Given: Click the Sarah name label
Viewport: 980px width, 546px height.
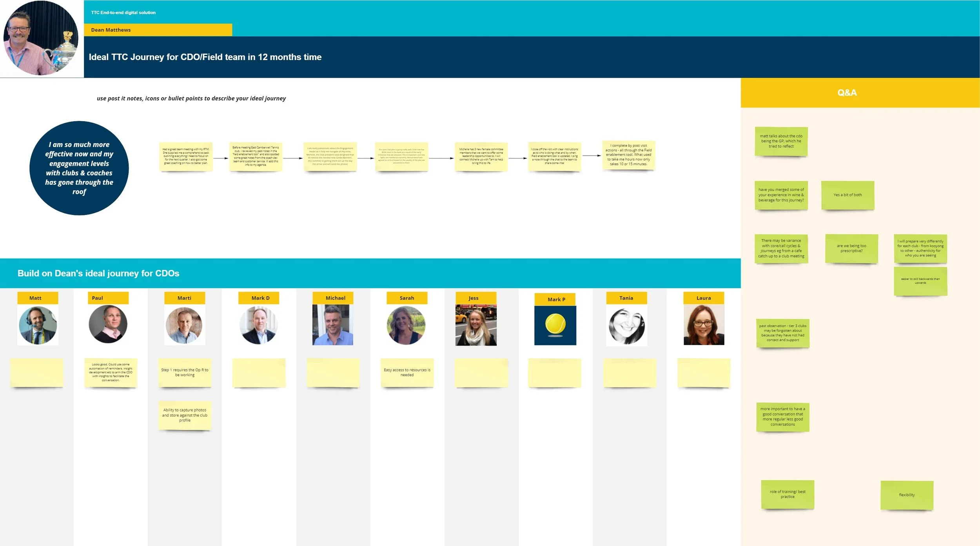Looking at the screenshot, I should click(x=407, y=298).
